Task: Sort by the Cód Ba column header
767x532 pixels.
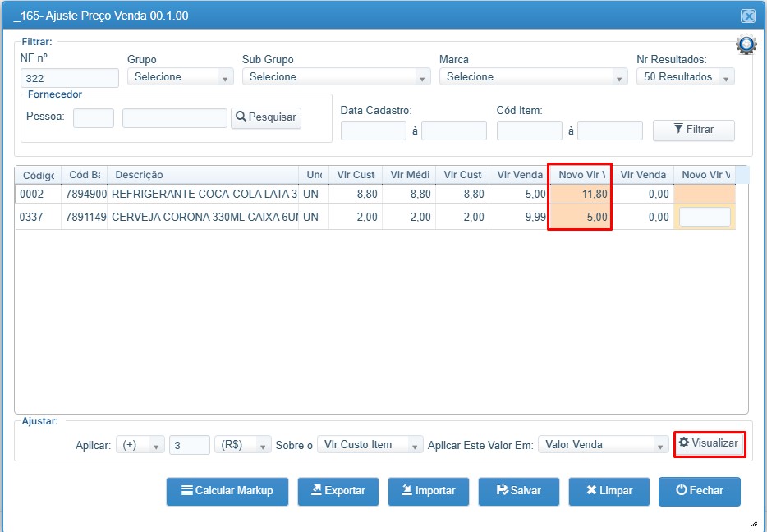Action: pyautogui.click(x=84, y=175)
